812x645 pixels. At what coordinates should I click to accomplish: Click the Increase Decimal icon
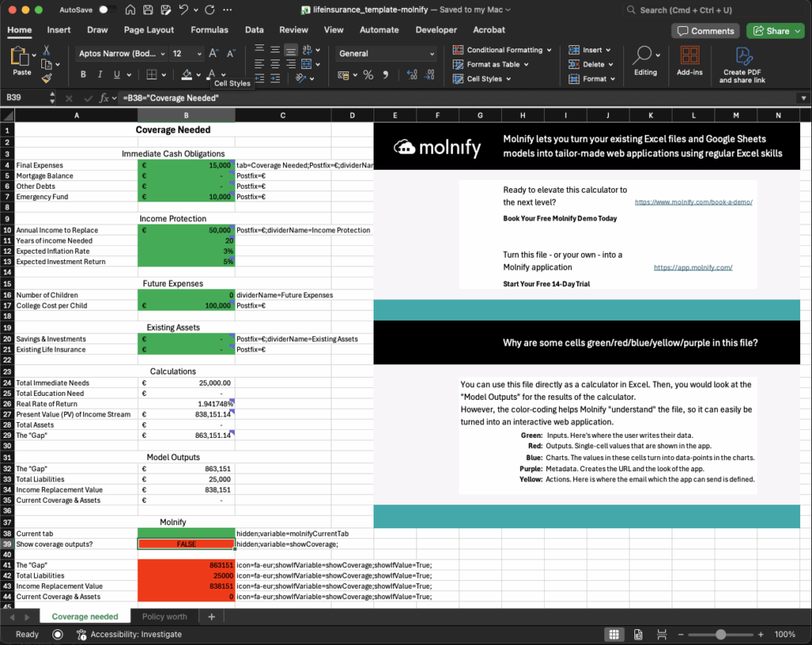tap(412, 75)
